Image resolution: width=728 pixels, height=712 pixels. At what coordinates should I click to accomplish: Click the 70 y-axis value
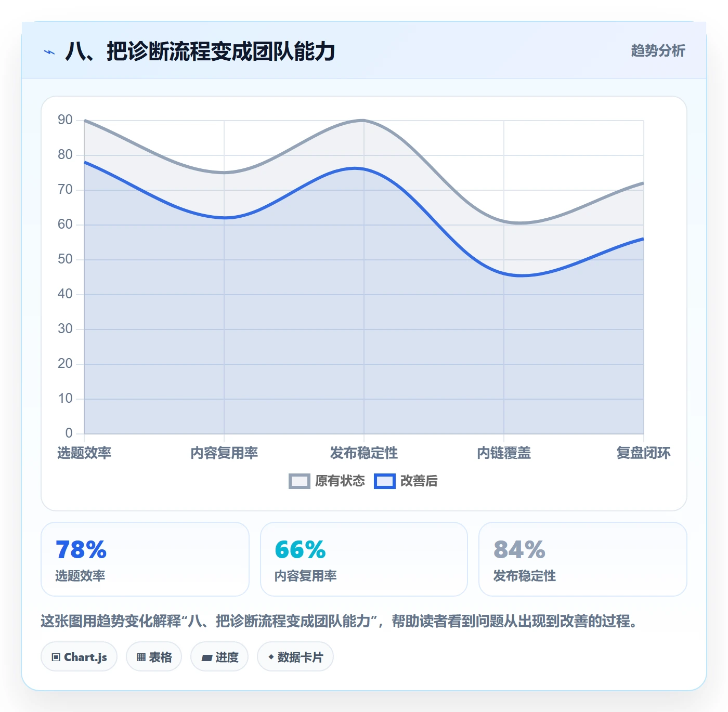(65, 190)
